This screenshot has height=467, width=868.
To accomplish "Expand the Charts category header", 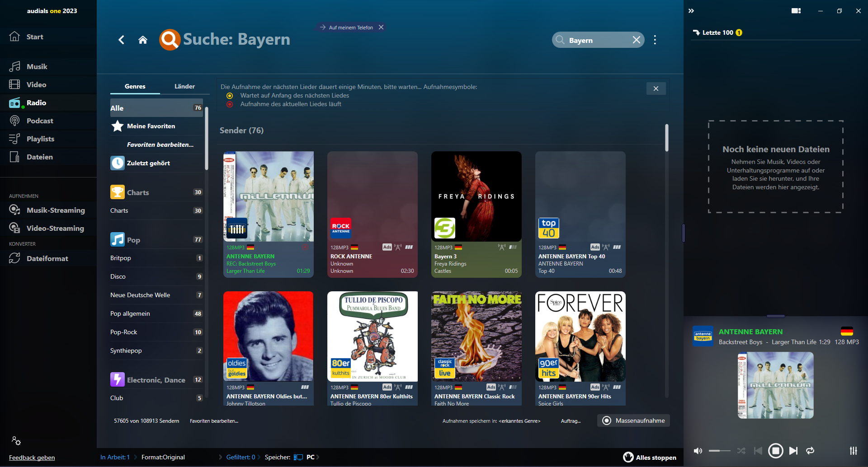I will 156,192.
